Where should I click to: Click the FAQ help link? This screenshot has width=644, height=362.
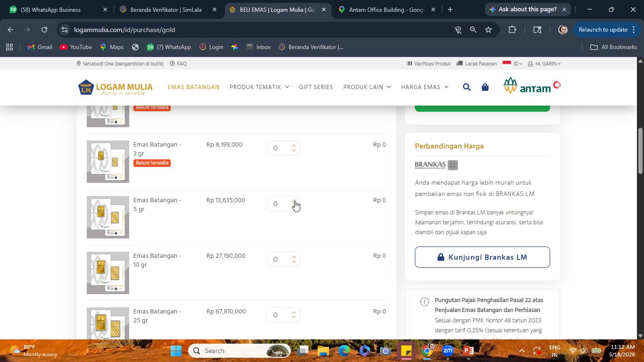(x=178, y=64)
